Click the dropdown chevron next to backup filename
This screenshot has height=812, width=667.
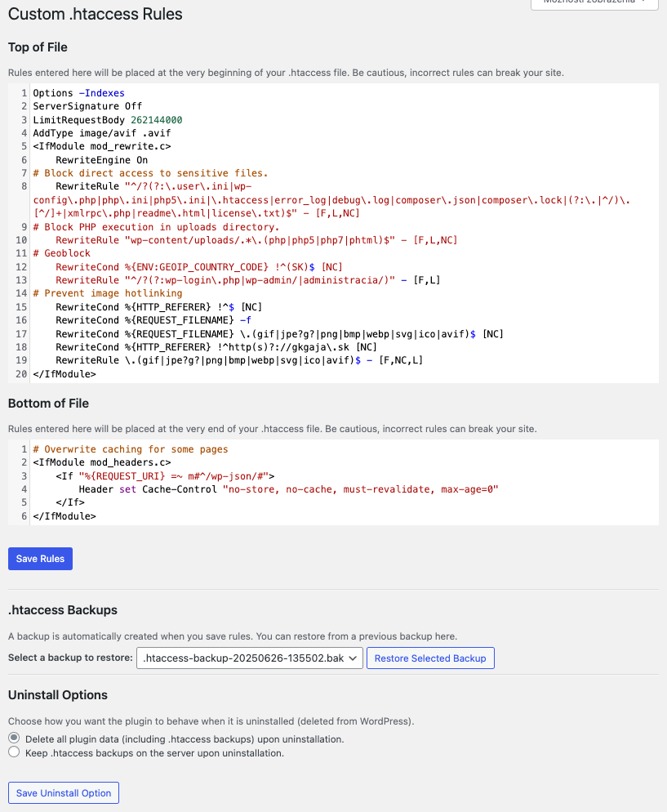[x=353, y=658]
